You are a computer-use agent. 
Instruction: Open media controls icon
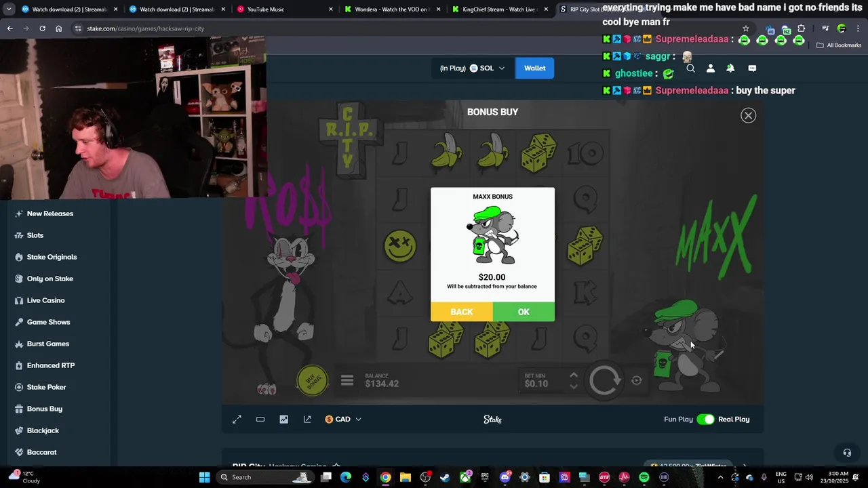click(825, 28)
